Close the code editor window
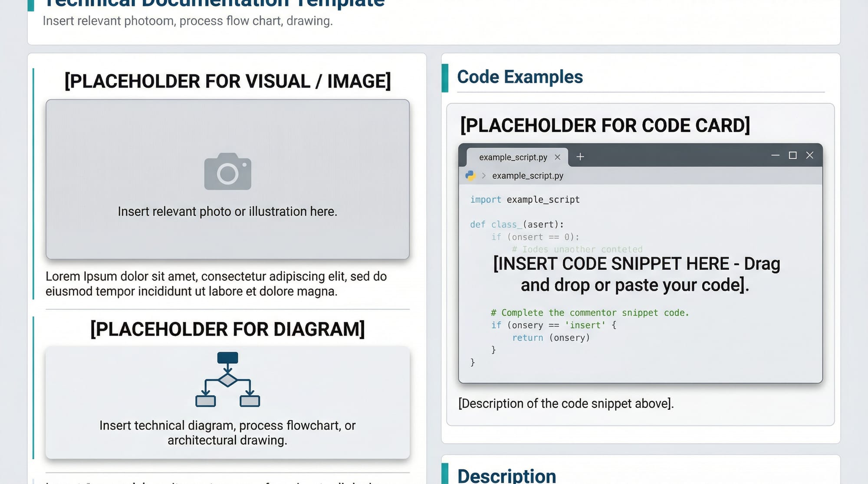868x484 pixels. [x=809, y=155]
